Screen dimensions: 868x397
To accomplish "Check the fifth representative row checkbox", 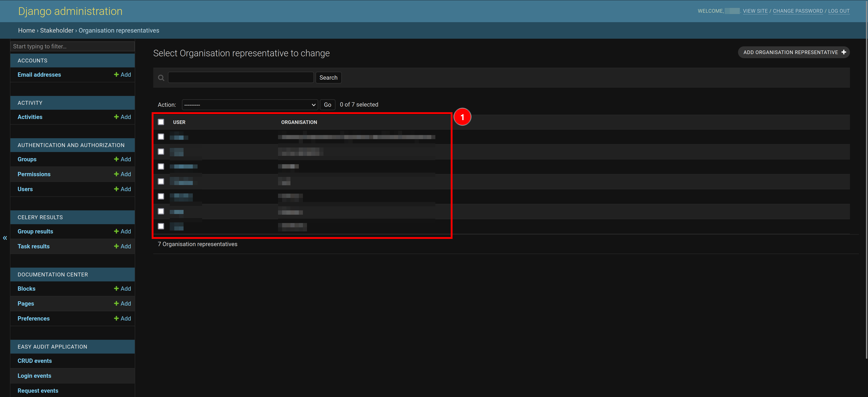I will [x=161, y=196].
